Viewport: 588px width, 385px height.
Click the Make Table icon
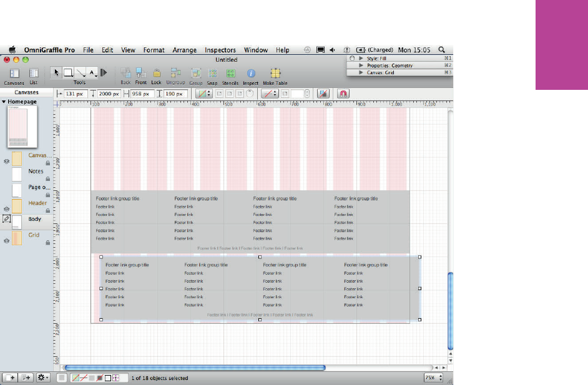click(275, 74)
